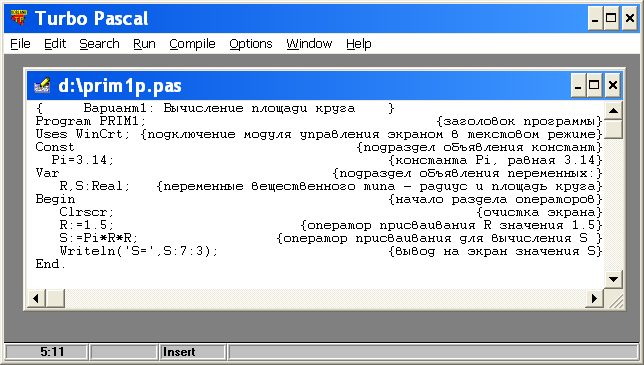Viewport: 644px width, 365px height.
Task: Open the Edit menu
Action: 55,44
